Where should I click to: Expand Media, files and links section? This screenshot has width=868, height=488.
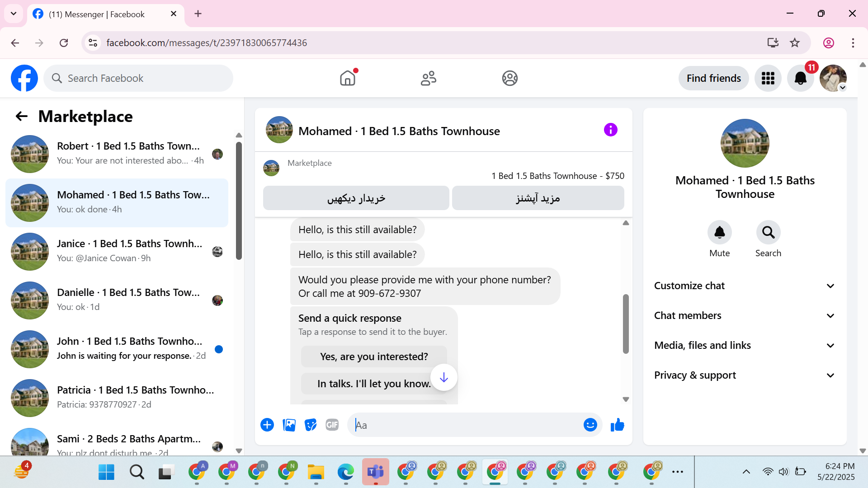[745, 345]
